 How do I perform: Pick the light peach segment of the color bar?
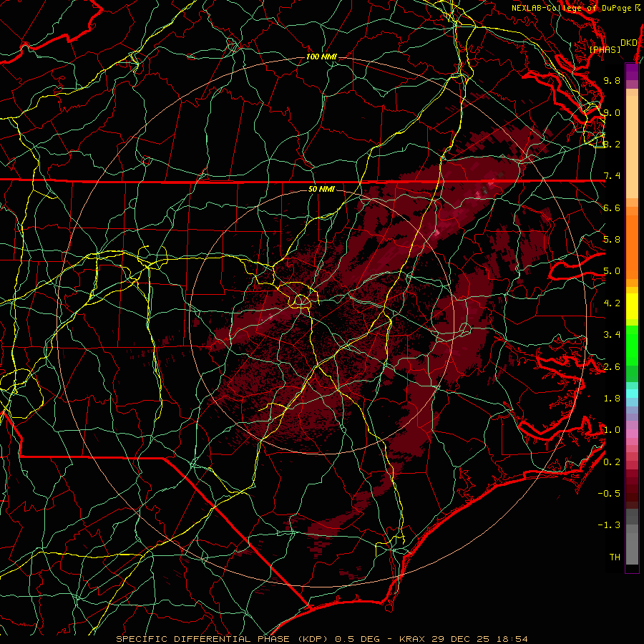pyautogui.click(x=632, y=148)
